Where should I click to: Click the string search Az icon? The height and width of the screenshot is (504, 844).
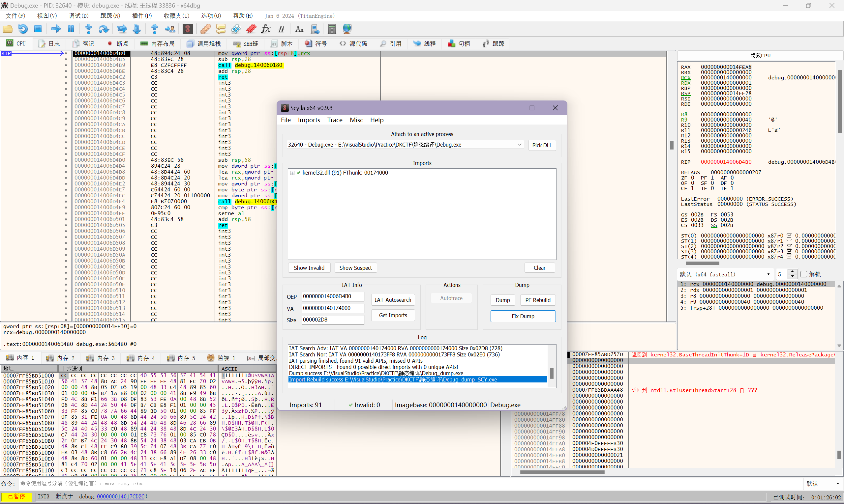pyautogui.click(x=299, y=29)
